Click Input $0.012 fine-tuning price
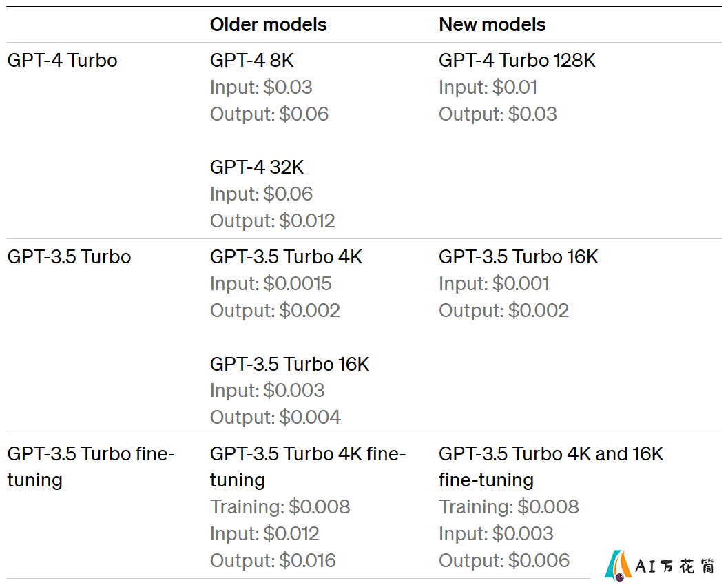The image size is (728, 585). (x=264, y=534)
